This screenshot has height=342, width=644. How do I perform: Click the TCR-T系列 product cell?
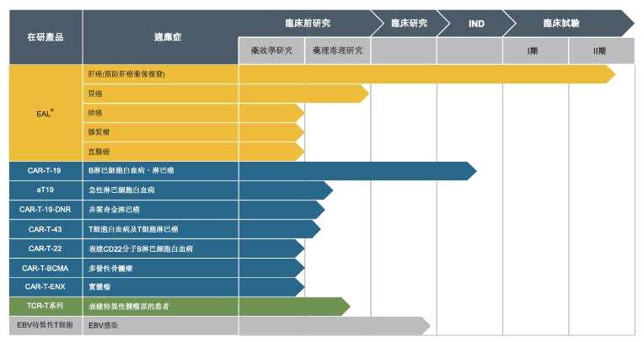click(x=46, y=306)
